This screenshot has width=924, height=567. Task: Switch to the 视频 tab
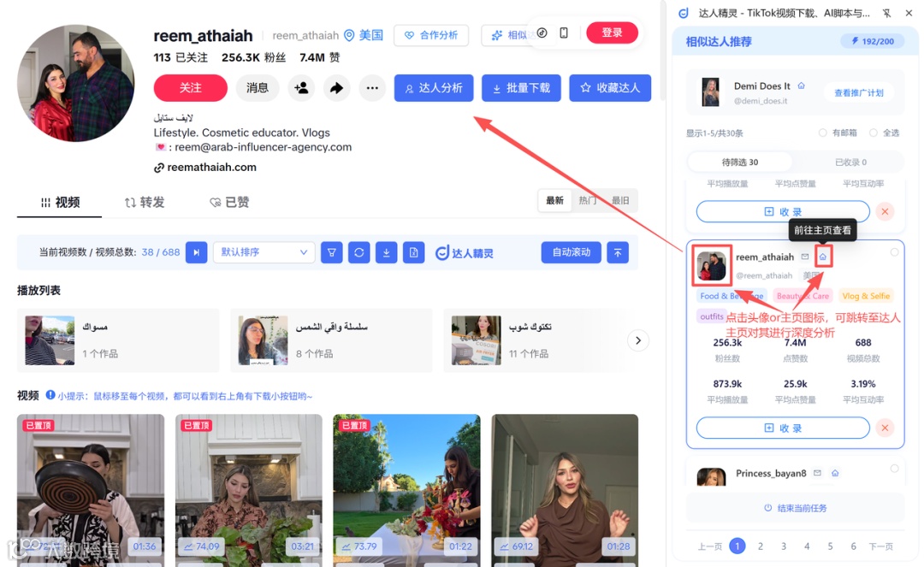(x=60, y=203)
